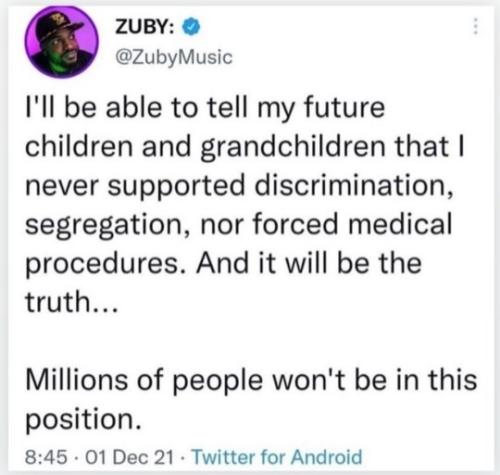Click the word "truth..." in the tweet
The width and height of the screenshot is (500, 475).
point(71,301)
